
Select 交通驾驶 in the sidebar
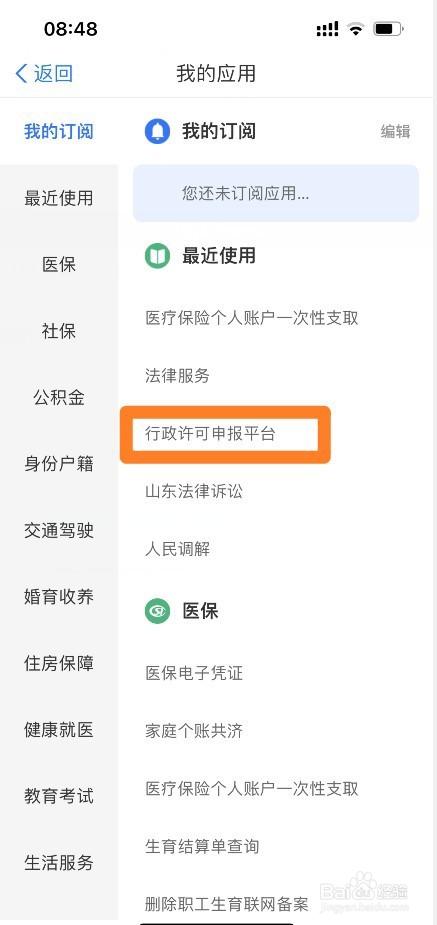tap(59, 530)
